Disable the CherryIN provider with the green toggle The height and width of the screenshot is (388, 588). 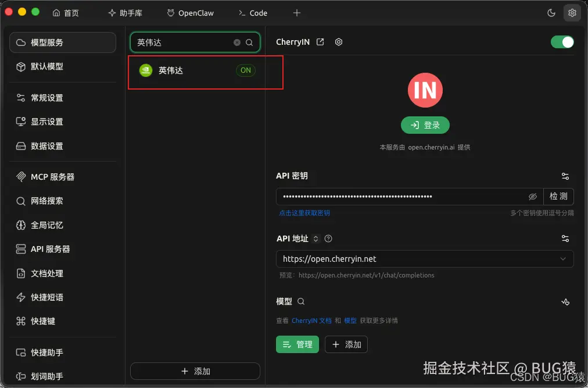click(x=561, y=42)
